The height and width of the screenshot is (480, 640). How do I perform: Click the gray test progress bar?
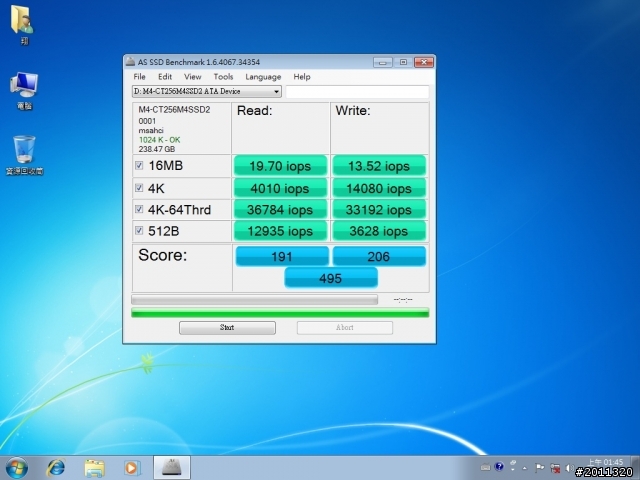click(x=254, y=300)
